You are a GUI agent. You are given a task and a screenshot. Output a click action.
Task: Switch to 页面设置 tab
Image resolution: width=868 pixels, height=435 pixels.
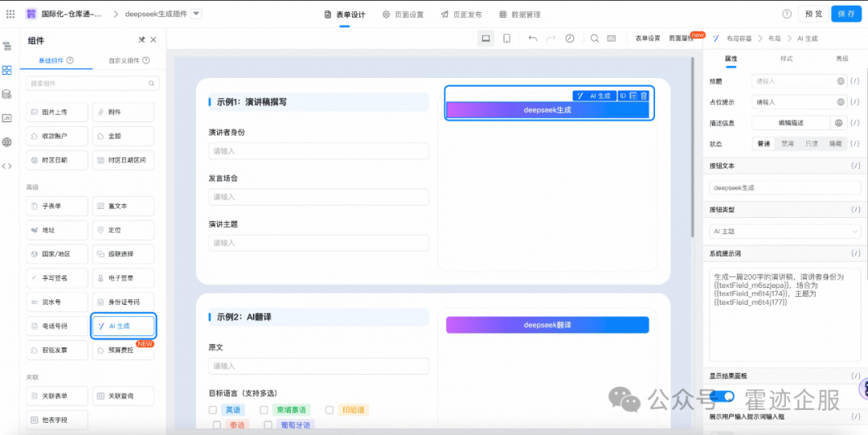click(x=403, y=14)
